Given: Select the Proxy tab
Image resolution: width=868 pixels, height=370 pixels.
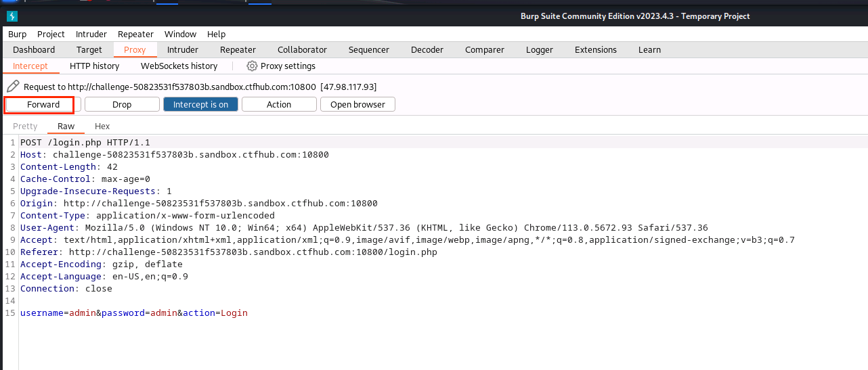Looking at the screenshot, I should [x=135, y=49].
